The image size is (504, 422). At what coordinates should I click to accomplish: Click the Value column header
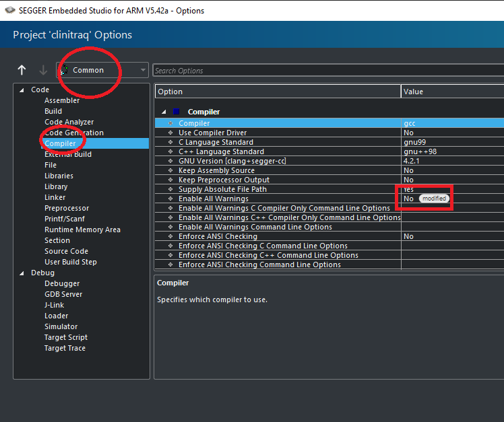pos(453,92)
